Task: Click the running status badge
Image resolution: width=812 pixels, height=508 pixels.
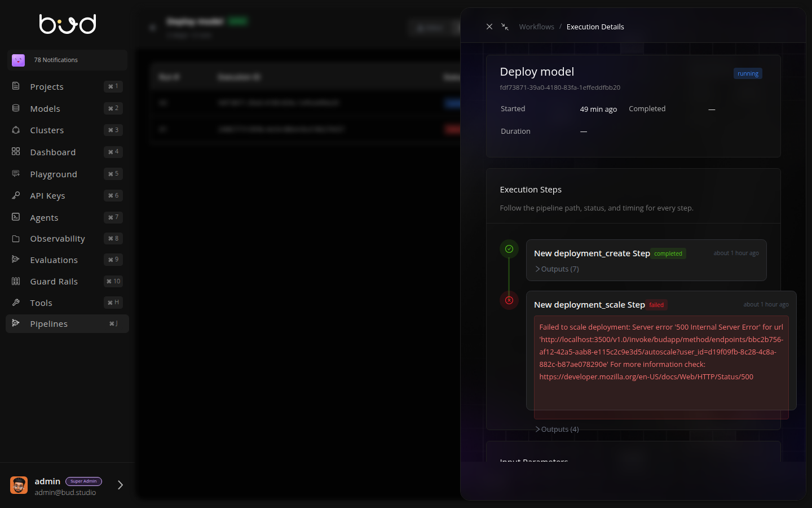Action: click(x=747, y=73)
